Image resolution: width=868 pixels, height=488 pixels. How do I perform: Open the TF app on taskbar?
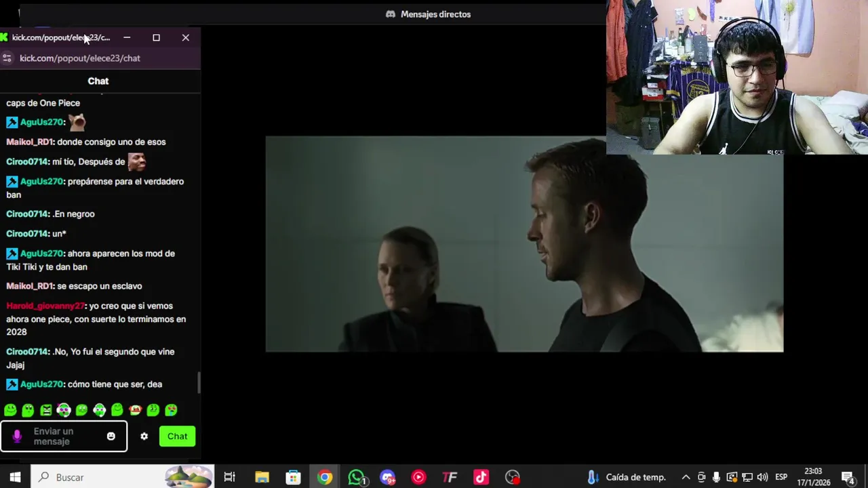(450, 477)
